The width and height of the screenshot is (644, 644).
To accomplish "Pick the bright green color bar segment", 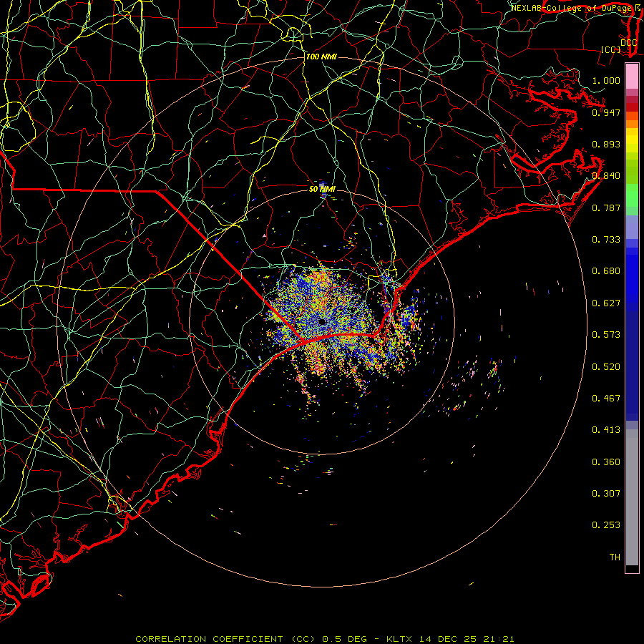I will pyautogui.click(x=632, y=195).
